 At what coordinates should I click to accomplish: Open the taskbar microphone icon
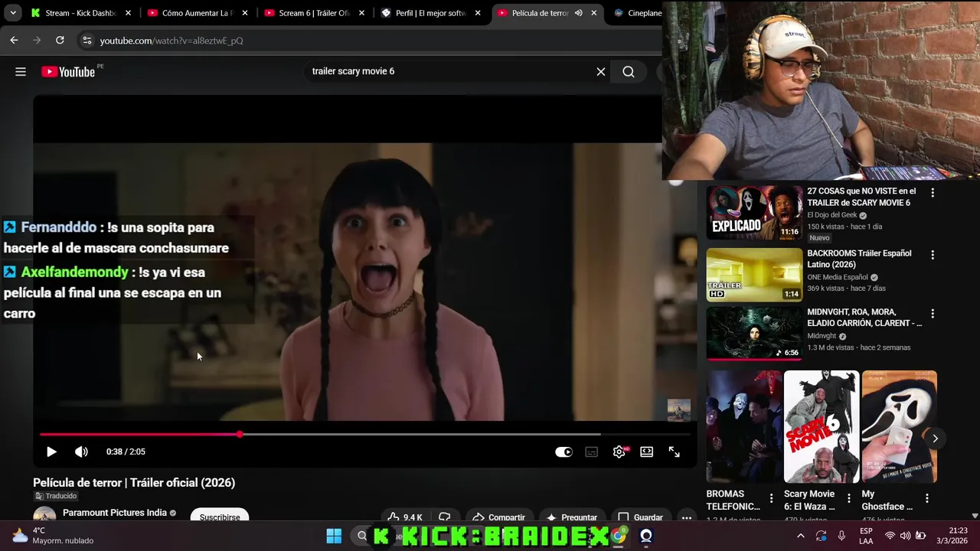click(x=841, y=536)
